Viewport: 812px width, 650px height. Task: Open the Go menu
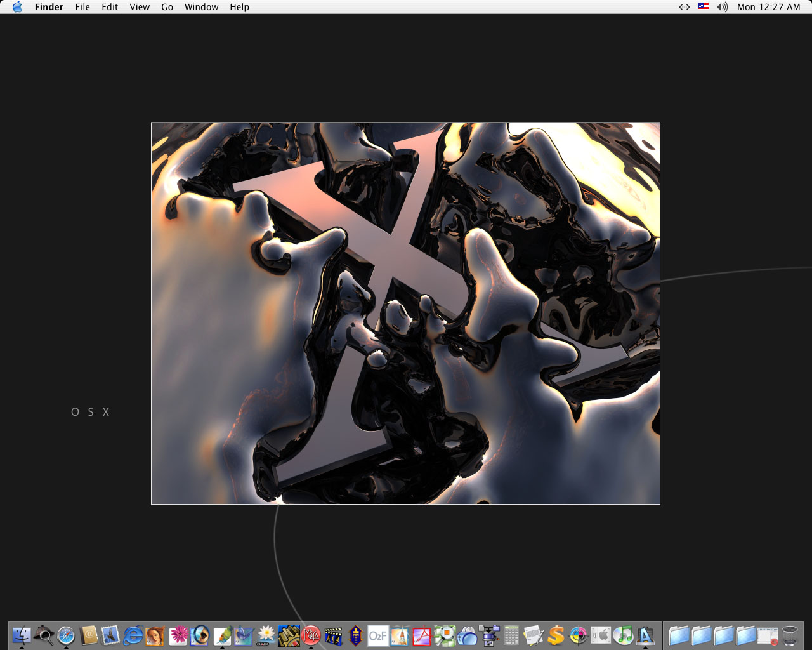167,7
